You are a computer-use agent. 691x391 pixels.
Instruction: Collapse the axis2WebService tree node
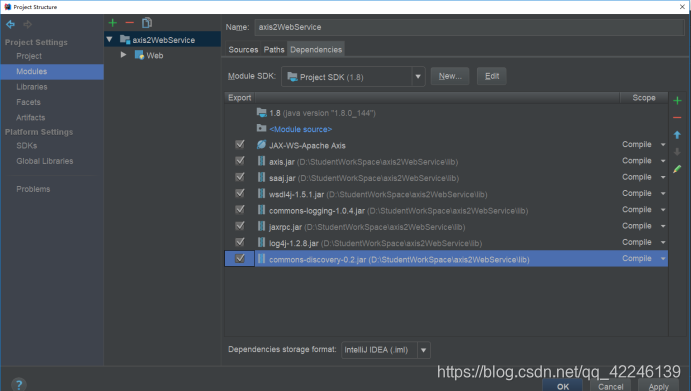click(x=110, y=40)
